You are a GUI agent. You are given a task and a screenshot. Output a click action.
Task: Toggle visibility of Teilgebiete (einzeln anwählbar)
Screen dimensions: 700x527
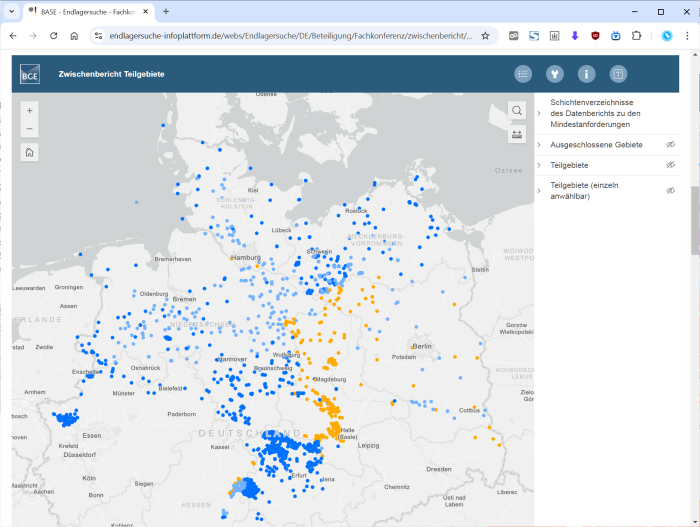click(x=671, y=190)
